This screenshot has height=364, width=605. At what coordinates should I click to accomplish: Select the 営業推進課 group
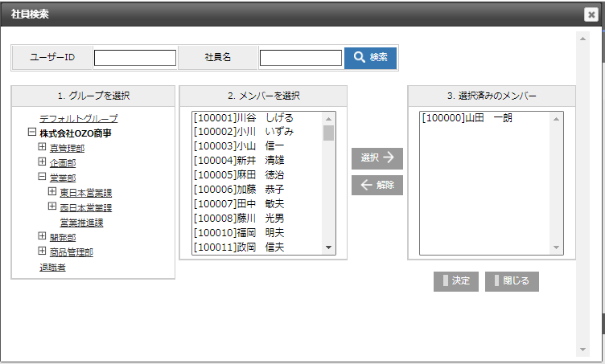click(81, 222)
